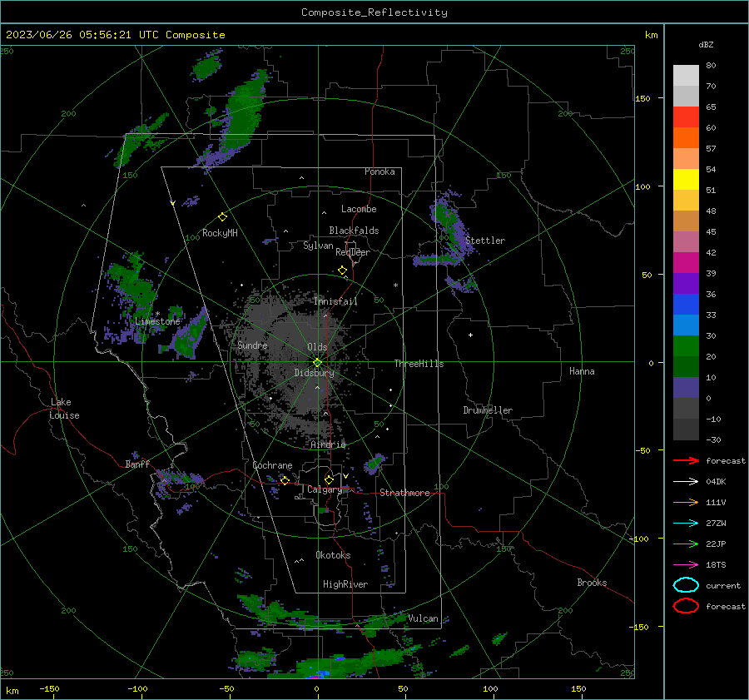Click yellow diamond marker beside Cochrane
The height and width of the screenshot is (700, 749).
(285, 480)
